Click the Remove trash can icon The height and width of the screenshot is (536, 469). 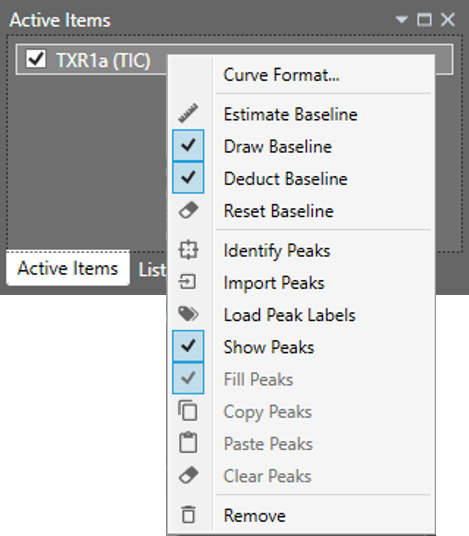point(188,514)
